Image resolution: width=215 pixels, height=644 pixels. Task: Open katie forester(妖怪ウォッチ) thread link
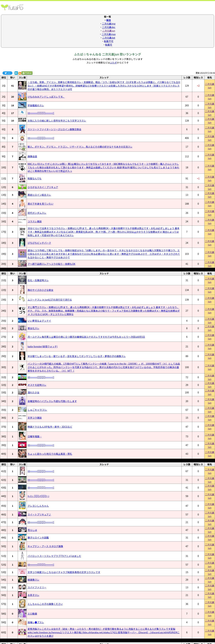pos(43,347)
